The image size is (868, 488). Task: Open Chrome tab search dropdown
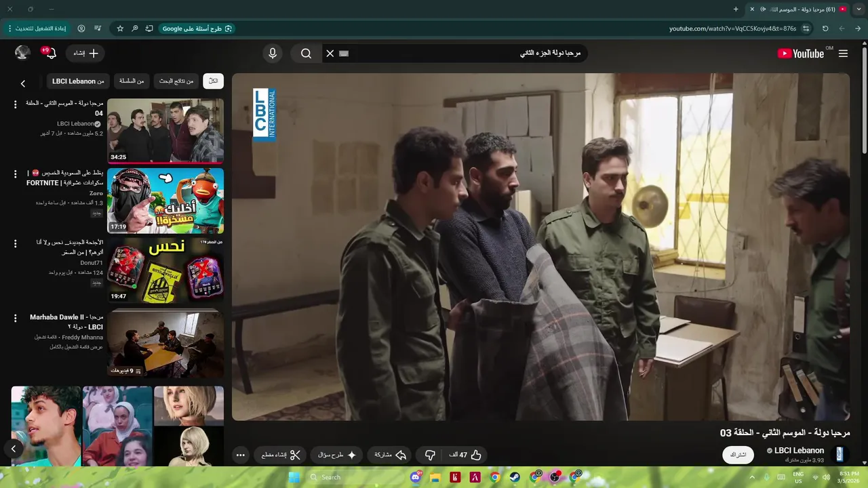coord(859,9)
